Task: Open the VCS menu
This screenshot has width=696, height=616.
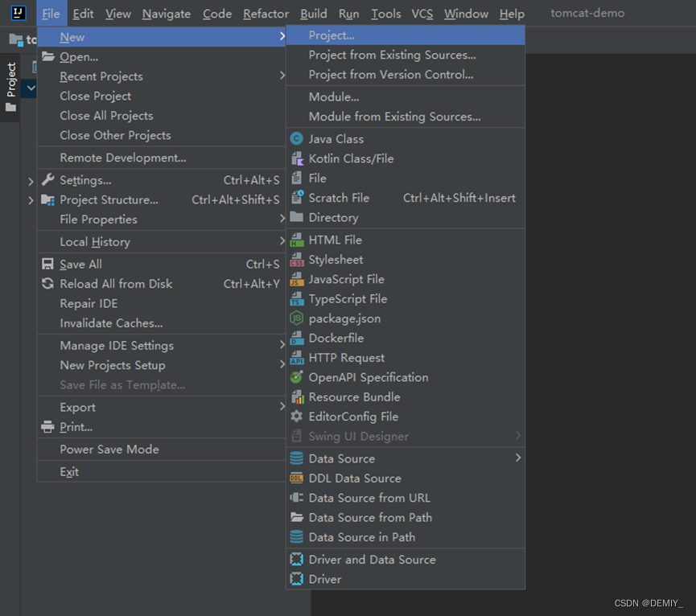Action: (422, 14)
